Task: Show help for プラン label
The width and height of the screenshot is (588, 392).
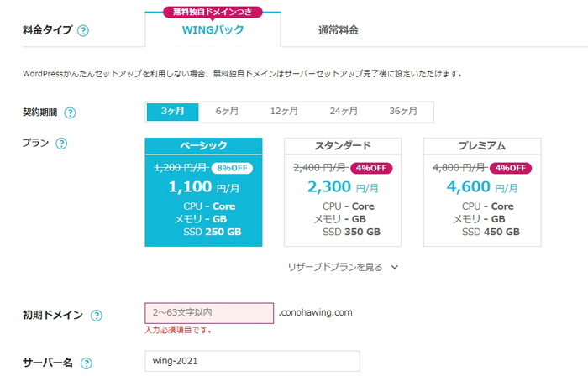Action: [61, 144]
